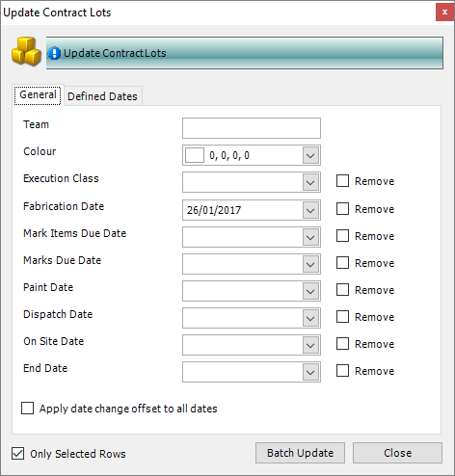Expand the Colour dropdown

click(x=310, y=155)
